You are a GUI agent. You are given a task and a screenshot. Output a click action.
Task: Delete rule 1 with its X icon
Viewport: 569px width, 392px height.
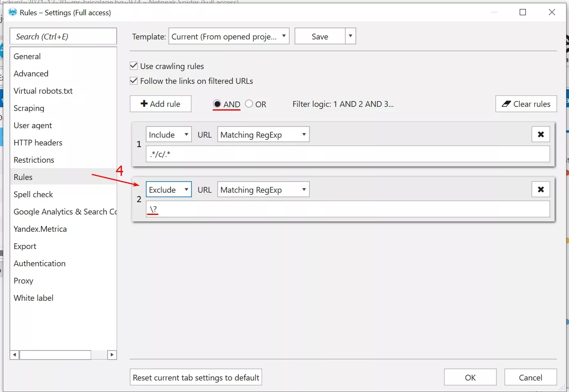click(541, 134)
